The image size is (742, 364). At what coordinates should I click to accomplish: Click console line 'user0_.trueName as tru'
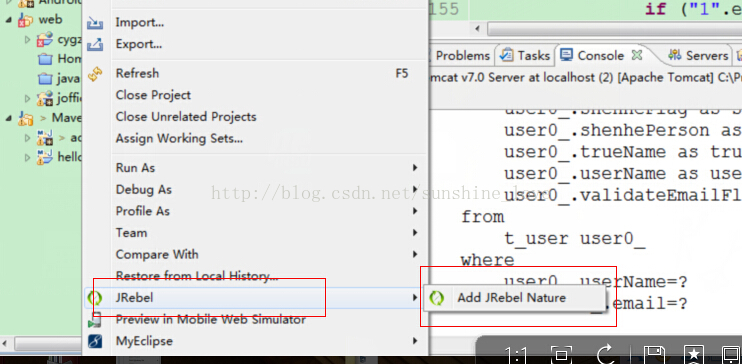623,152
